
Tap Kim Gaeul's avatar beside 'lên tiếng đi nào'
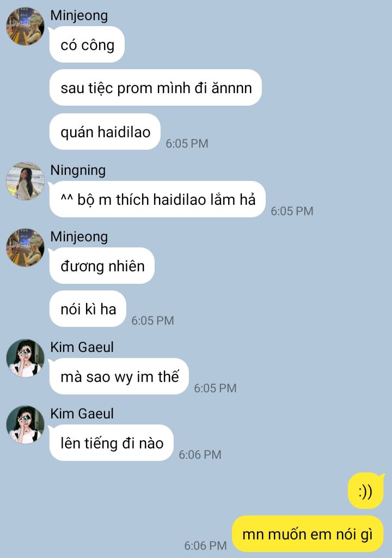(x=25, y=425)
